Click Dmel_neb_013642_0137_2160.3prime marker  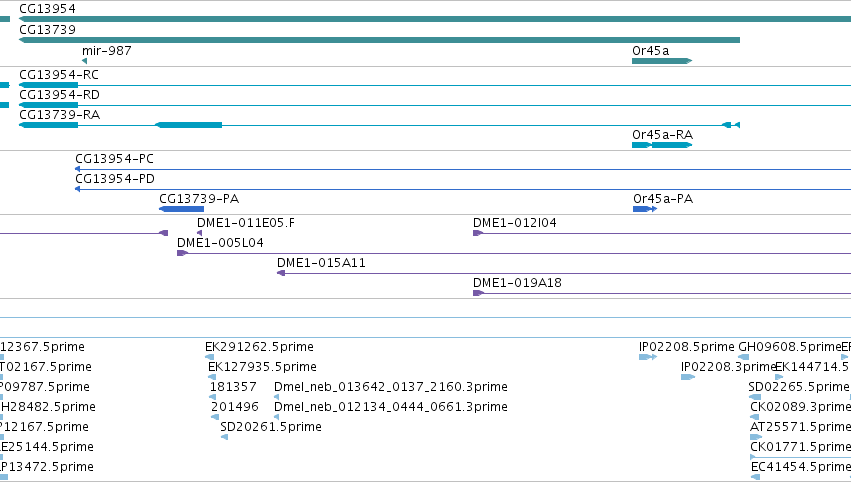coord(276,397)
